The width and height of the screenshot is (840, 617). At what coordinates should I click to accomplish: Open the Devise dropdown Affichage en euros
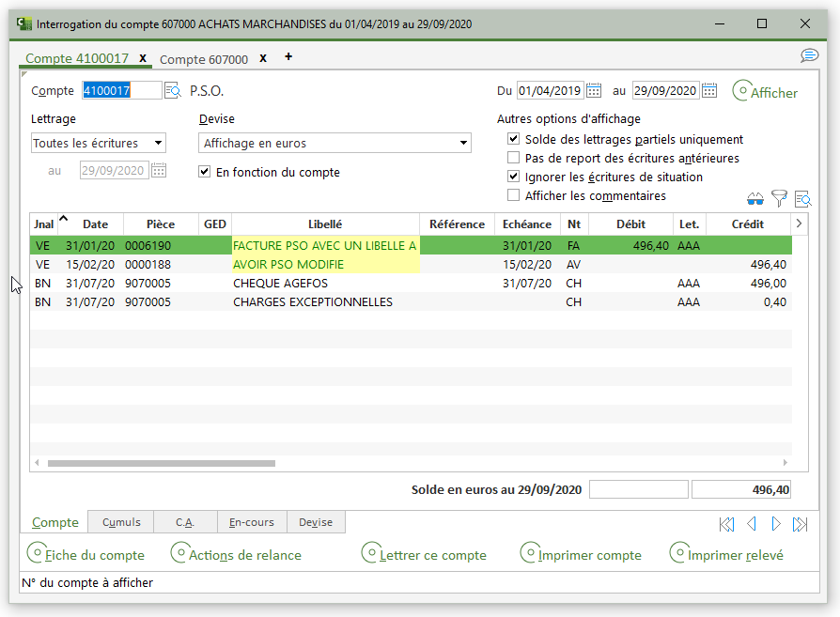point(334,143)
